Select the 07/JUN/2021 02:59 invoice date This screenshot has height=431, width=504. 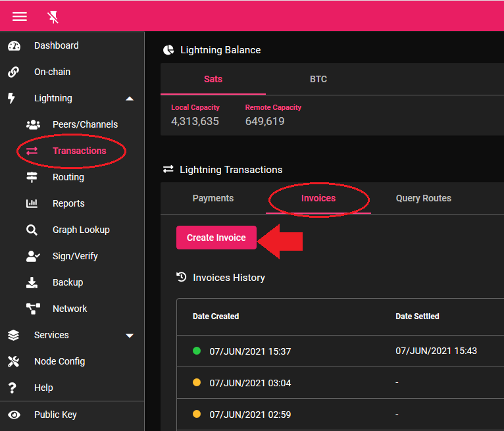[250, 415]
